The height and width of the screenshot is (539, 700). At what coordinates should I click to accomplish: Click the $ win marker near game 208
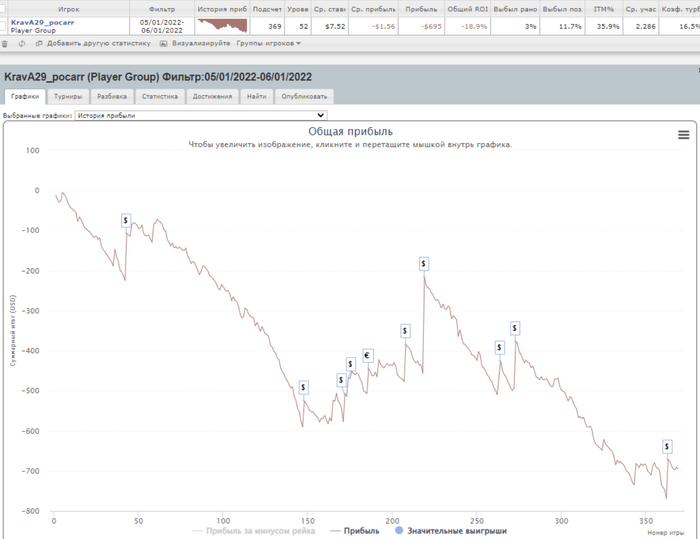pos(405,331)
